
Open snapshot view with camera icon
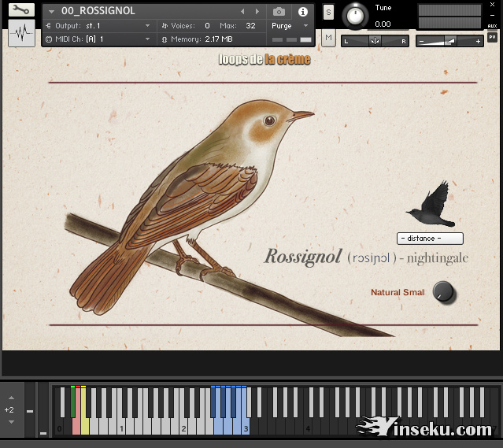pyautogui.click(x=279, y=12)
